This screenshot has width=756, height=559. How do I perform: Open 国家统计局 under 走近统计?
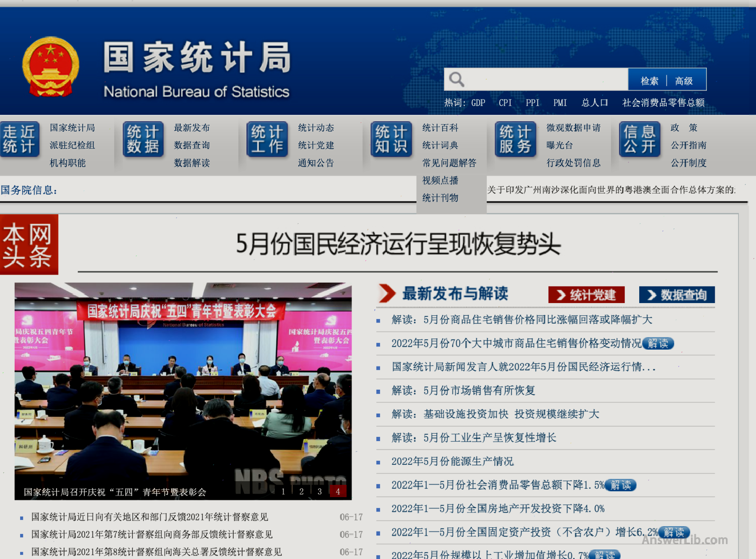click(72, 127)
